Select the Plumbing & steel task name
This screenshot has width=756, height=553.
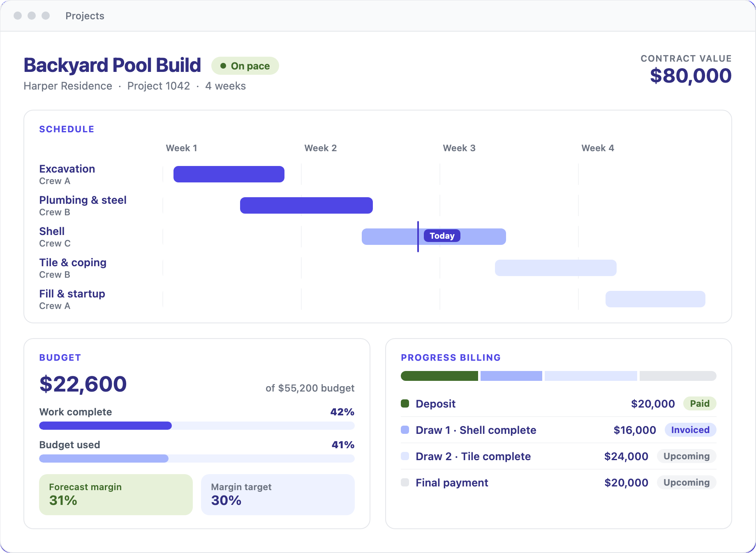pyautogui.click(x=83, y=200)
